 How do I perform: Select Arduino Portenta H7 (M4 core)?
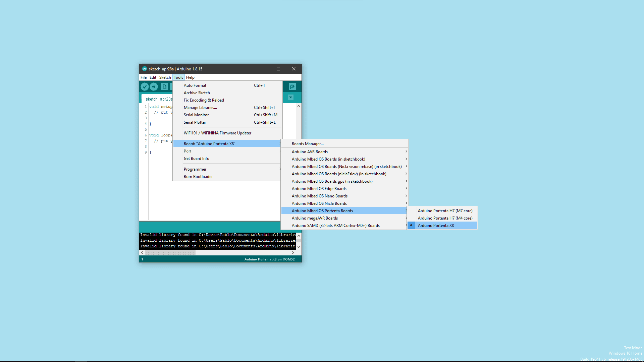(445, 218)
